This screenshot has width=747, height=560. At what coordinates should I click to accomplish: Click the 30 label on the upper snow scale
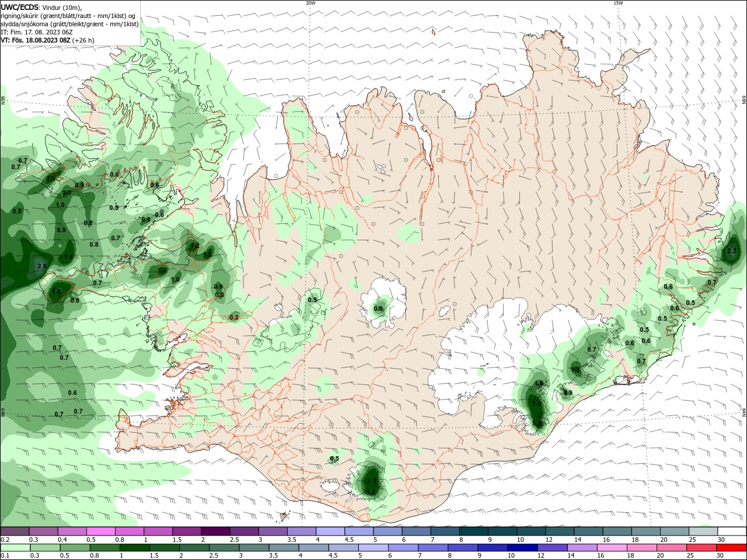tap(721, 540)
